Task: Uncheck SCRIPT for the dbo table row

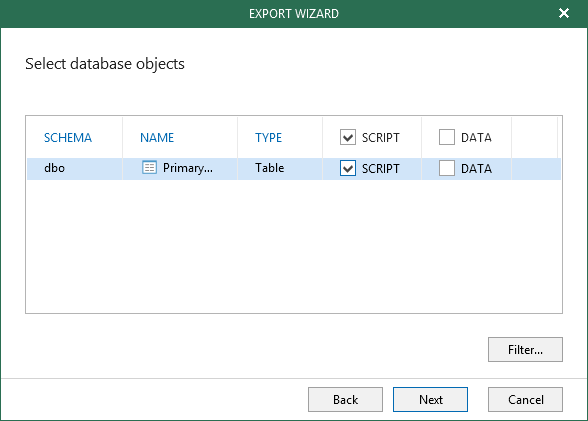Action: tap(348, 168)
